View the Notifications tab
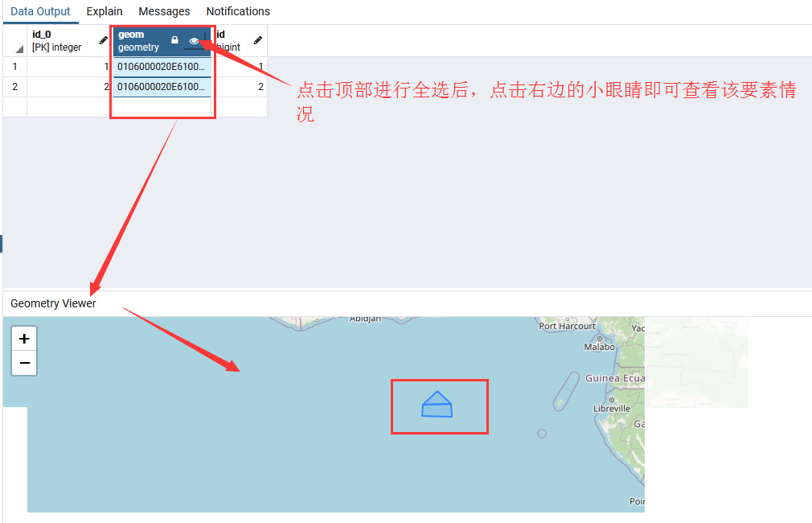Image resolution: width=812 pixels, height=523 pixels. pyautogui.click(x=237, y=11)
